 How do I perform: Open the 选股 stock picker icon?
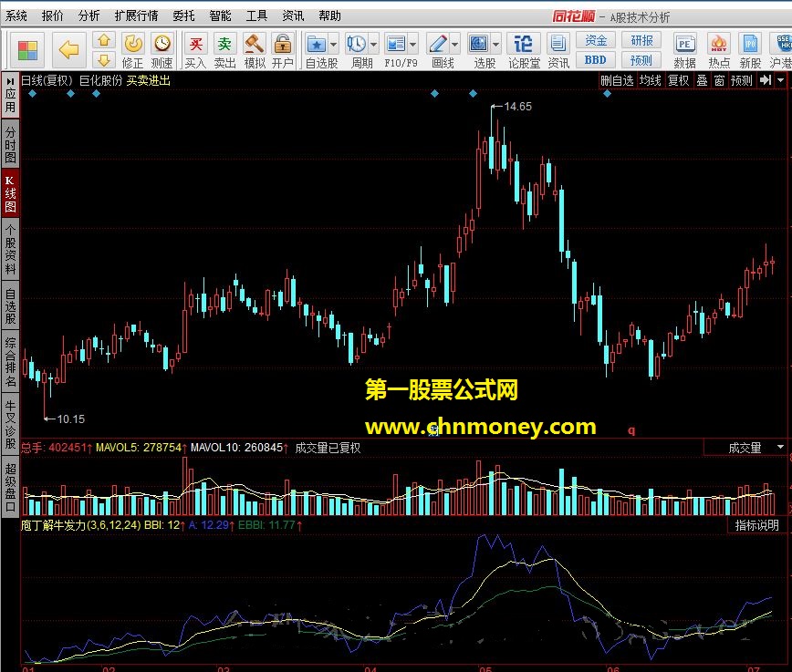coord(478,44)
